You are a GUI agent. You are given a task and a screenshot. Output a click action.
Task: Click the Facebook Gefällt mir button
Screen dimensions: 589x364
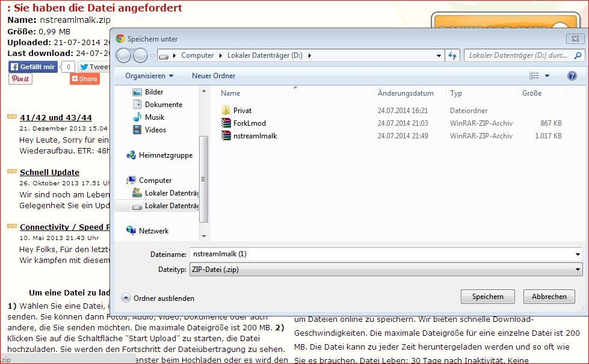pyautogui.click(x=33, y=67)
